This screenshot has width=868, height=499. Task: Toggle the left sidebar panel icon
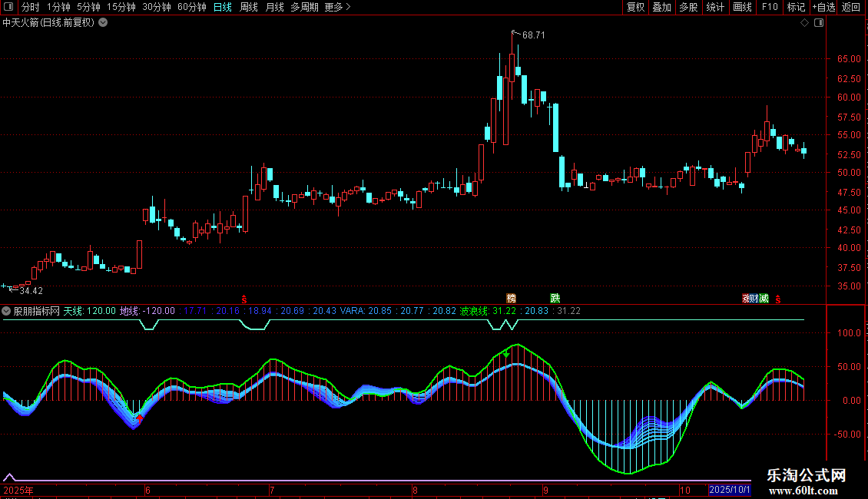tap(8, 8)
